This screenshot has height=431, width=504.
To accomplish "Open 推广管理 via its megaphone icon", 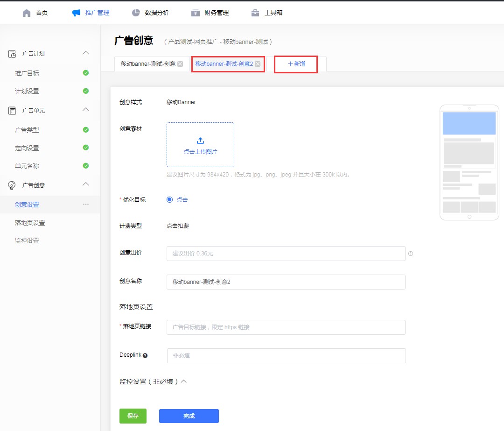I will tap(75, 13).
